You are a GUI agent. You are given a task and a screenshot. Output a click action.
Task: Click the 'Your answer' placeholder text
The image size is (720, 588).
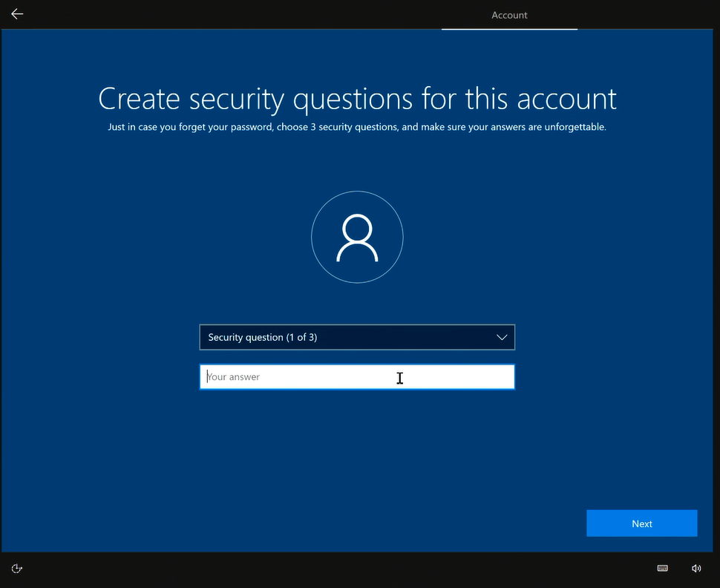234,377
